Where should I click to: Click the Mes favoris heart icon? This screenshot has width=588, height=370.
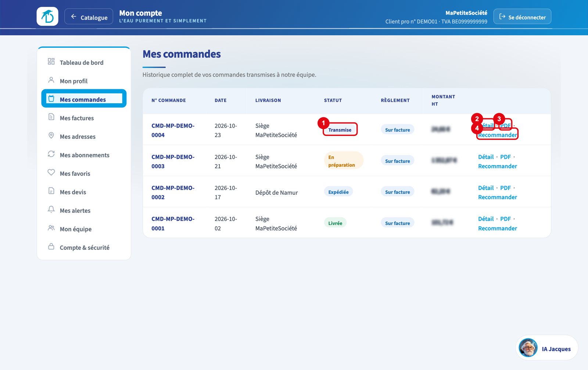pyautogui.click(x=51, y=172)
